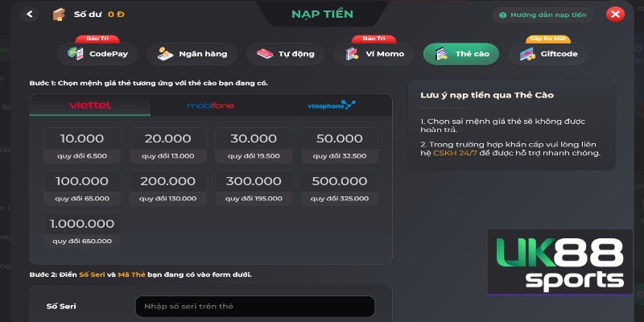Click the wallet balance icon
Image resolution: width=644 pixels, height=322 pixels.
click(x=58, y=14)
